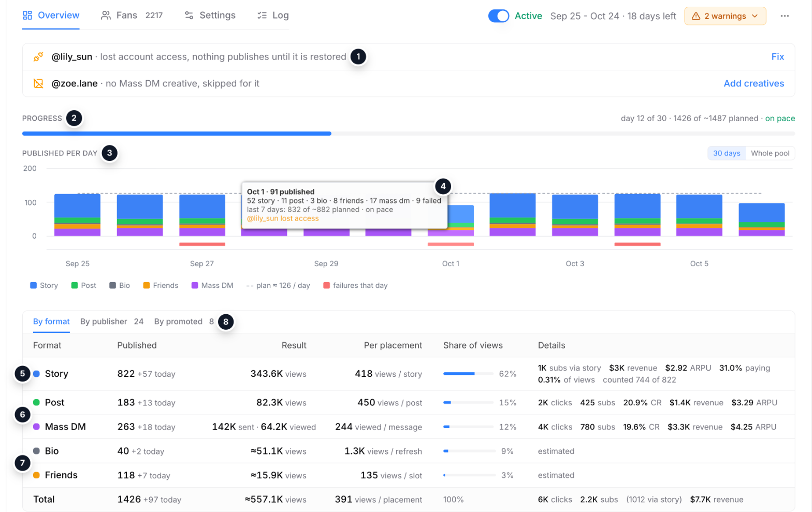Click the Settings sliders icon
Screen dimensions: 812x512
pyautogui.click(x=189, y=15)
